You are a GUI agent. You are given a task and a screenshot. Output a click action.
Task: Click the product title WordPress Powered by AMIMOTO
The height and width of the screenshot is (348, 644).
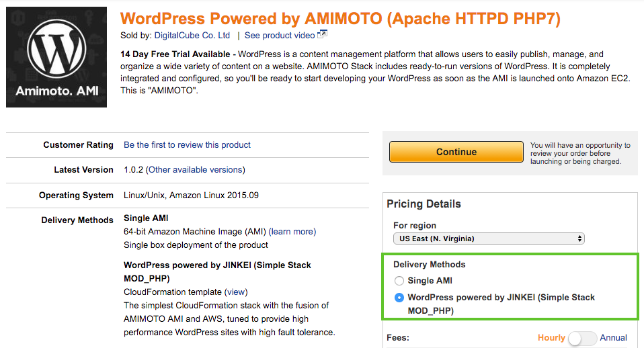340,18
